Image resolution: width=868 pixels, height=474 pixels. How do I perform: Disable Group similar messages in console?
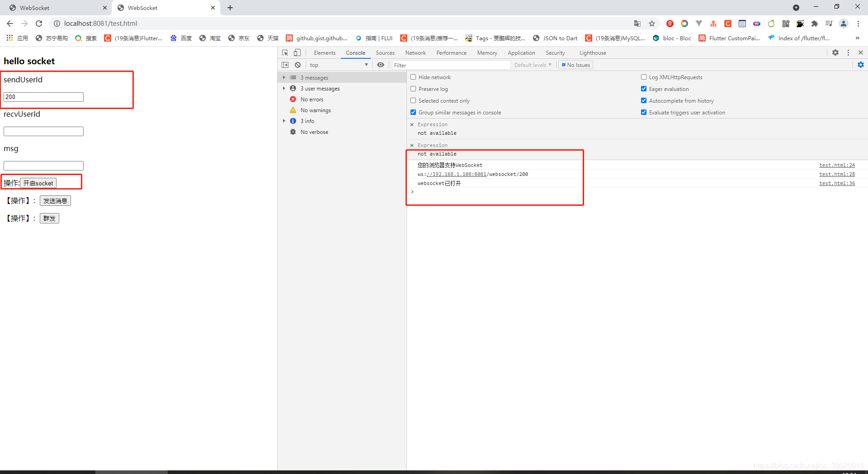tap(413, 113)
